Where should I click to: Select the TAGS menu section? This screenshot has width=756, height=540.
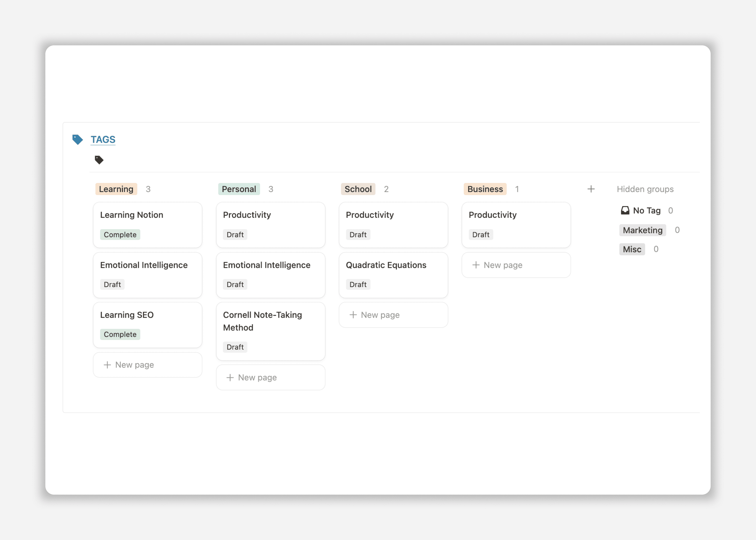pos(103,139)
